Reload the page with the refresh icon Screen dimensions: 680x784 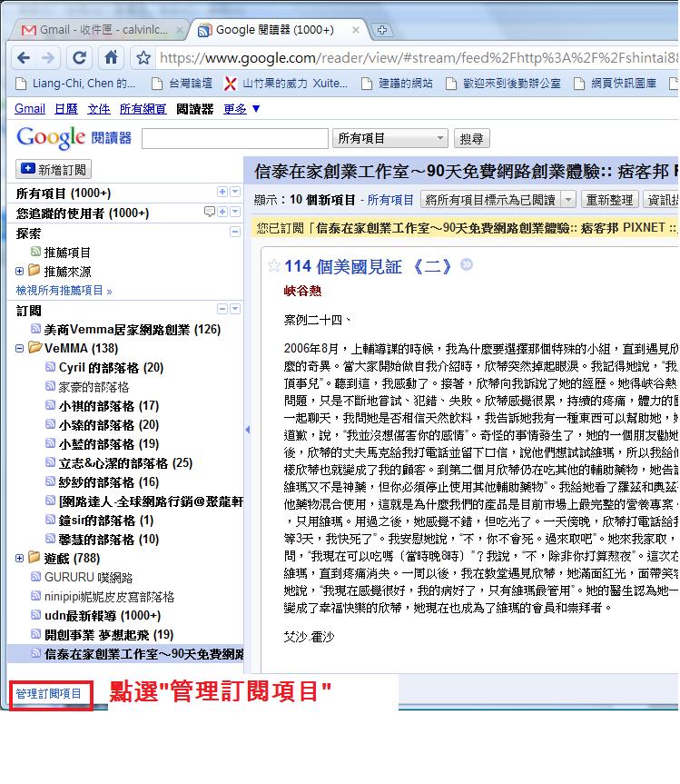[80, 58]
